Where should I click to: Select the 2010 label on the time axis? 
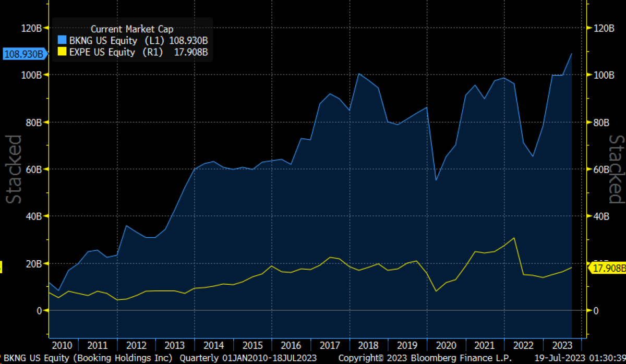click(63, 345)
